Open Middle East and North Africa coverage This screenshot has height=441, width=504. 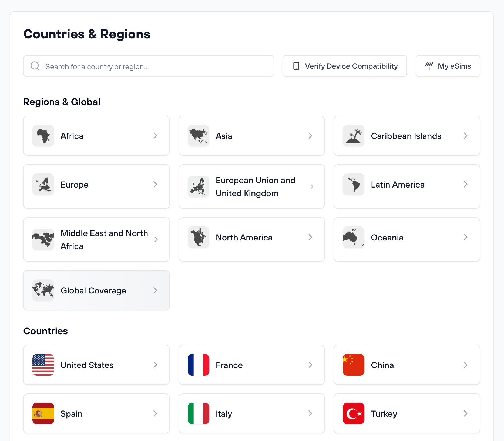point(96,239)
